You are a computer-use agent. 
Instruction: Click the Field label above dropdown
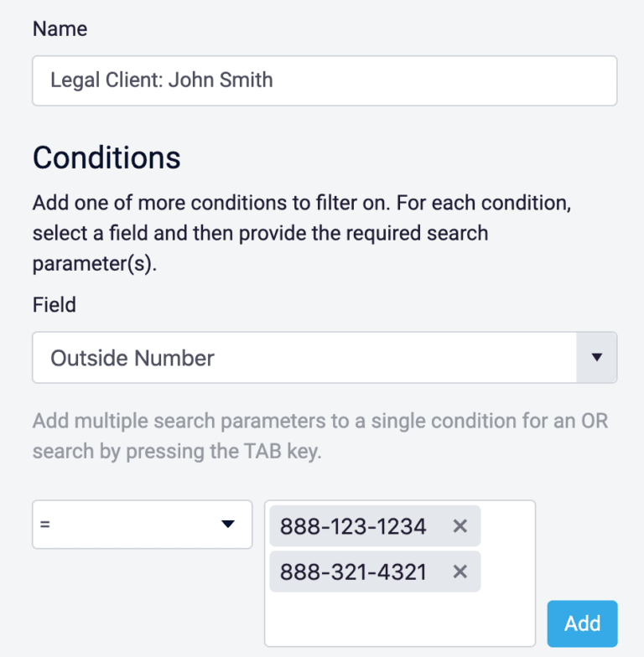pyautogui.click(x=55, y=305)
